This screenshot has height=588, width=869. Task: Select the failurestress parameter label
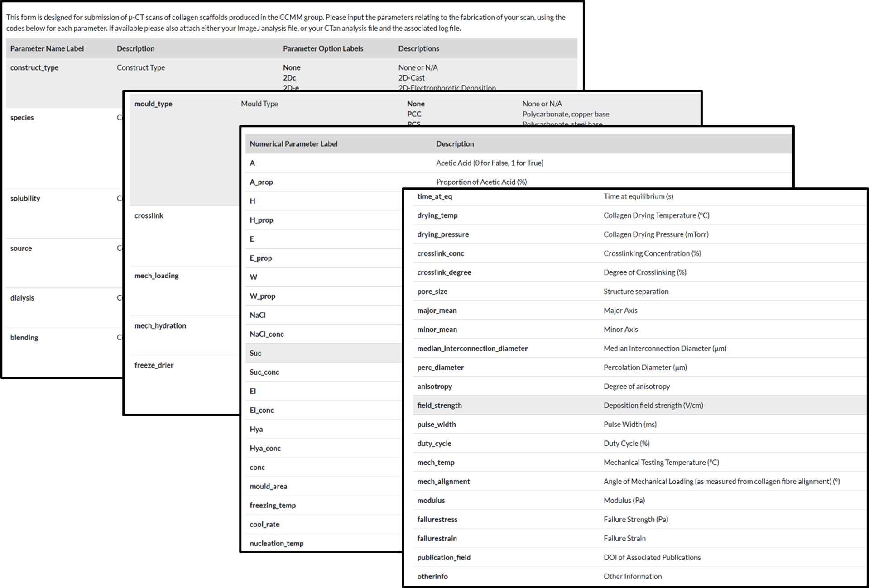pyautogui.click(x=437, y=520)
